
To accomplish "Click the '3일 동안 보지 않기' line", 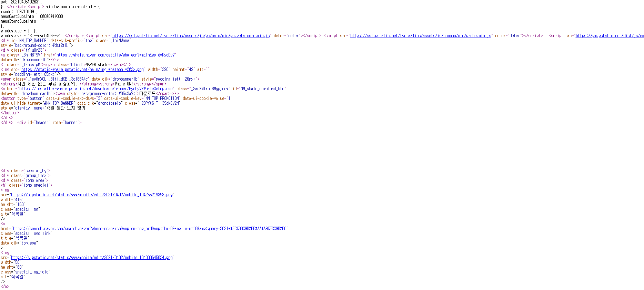I will point(43,108).
